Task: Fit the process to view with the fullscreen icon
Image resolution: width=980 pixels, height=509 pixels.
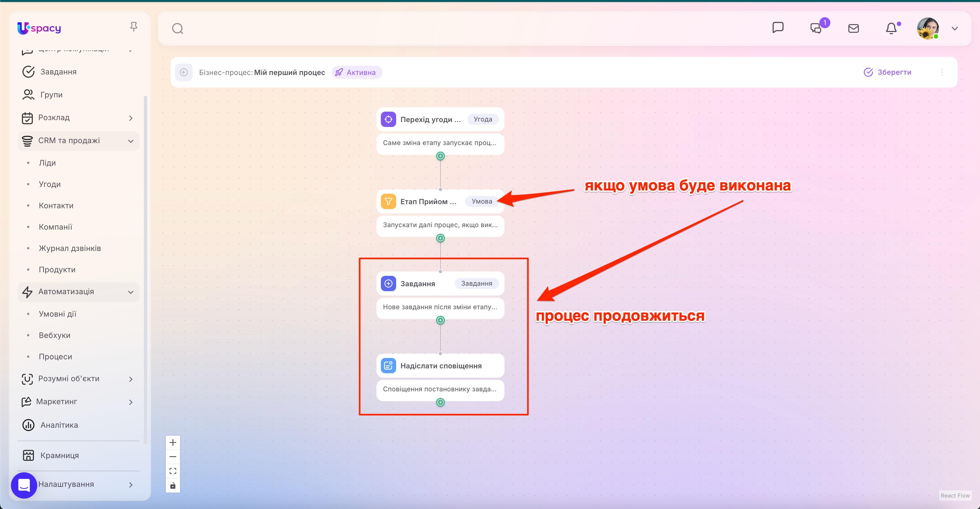Action: (x=173, y=471)
